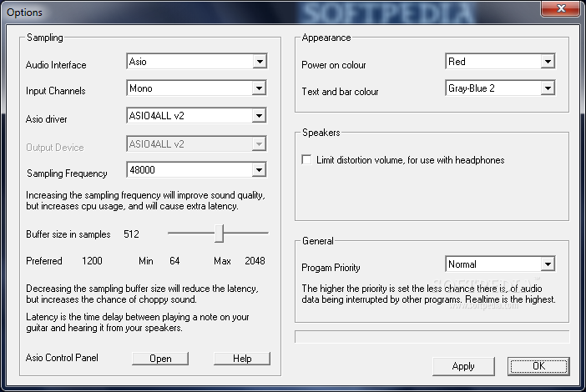The height and width of the screenshot is (392, 586).
Task: Open the Asio Control Panel
Action: tap(160, 359)
